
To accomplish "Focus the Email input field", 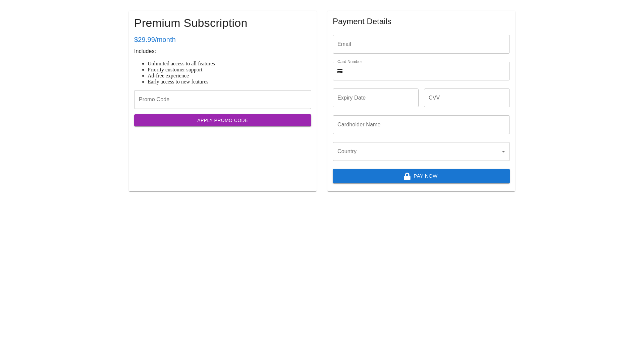I will (x=421, y=44).
